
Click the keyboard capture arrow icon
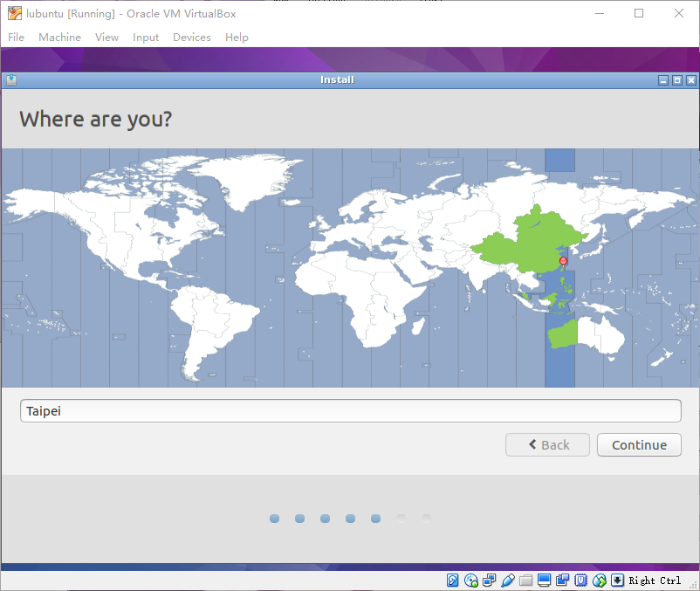point(617,581)
